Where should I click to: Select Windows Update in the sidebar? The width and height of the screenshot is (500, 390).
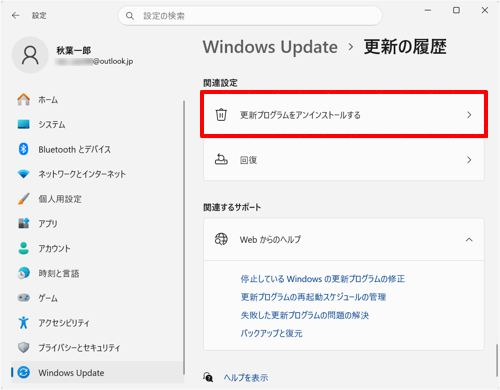[97, 372]
